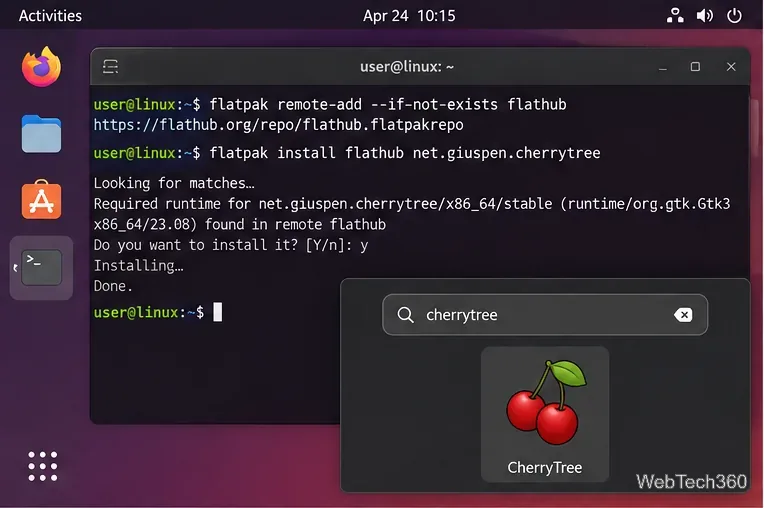Click the clock showing Apr 24 10:15
This screenshot has width=764, height=508.
coord(409,16)
